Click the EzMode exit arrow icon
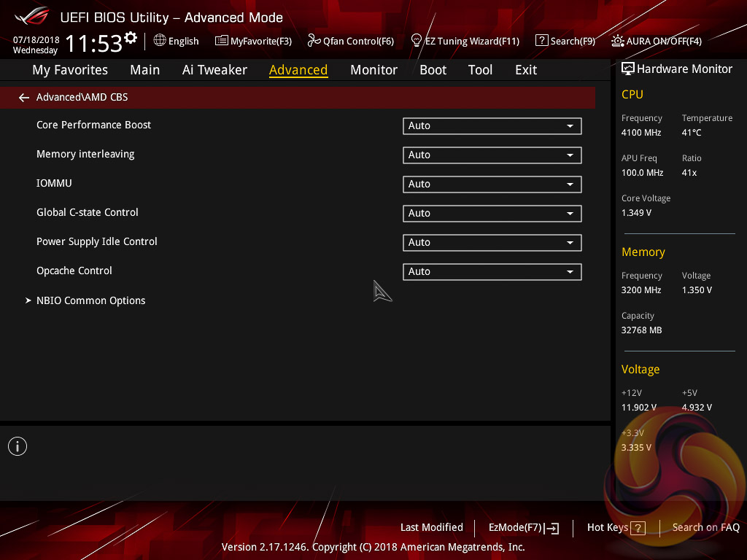747x560 pixels. click(551, 528)
